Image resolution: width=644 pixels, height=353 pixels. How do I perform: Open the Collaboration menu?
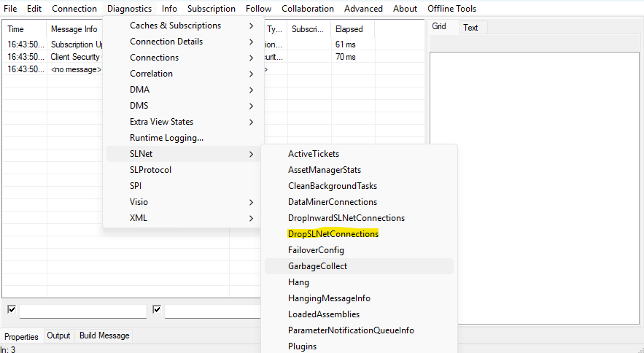308,9
